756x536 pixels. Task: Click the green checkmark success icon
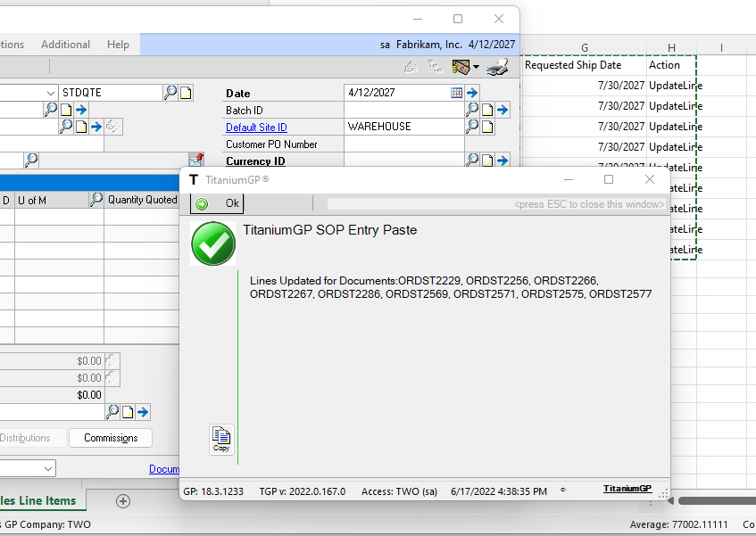pyautogui.click(x=213, y=243)
